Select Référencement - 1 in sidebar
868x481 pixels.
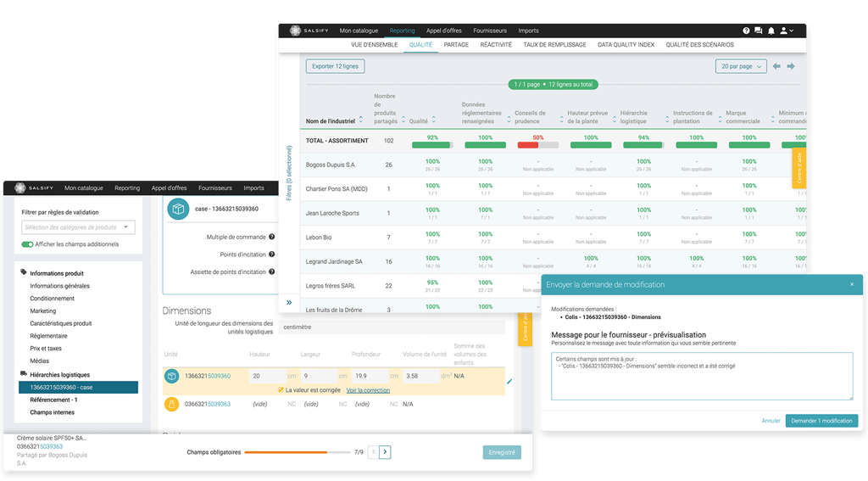click(53, 400)
